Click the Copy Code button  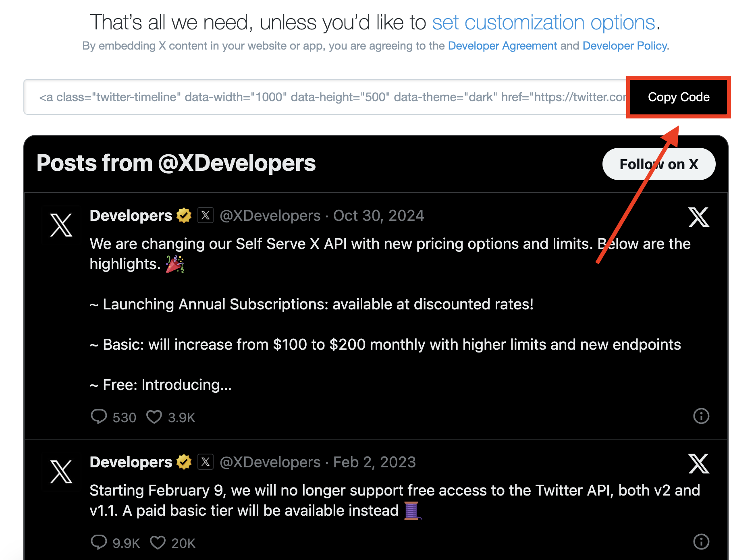pos(679,97)
